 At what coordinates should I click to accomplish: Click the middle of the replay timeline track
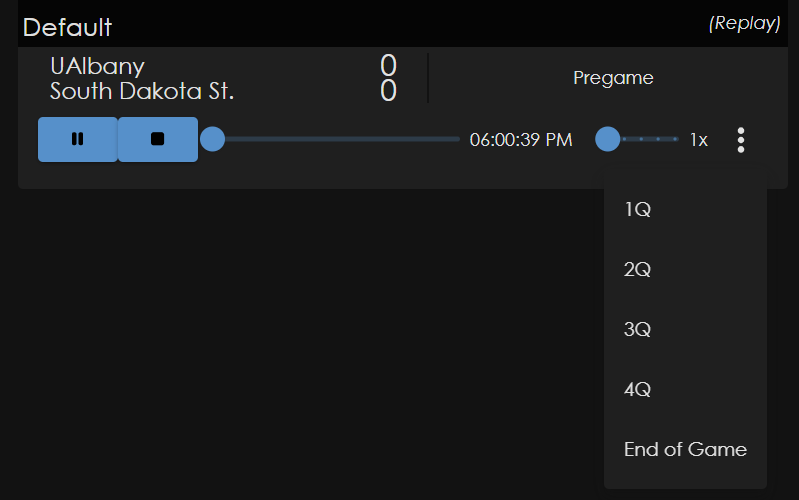[x=337, y=139]
